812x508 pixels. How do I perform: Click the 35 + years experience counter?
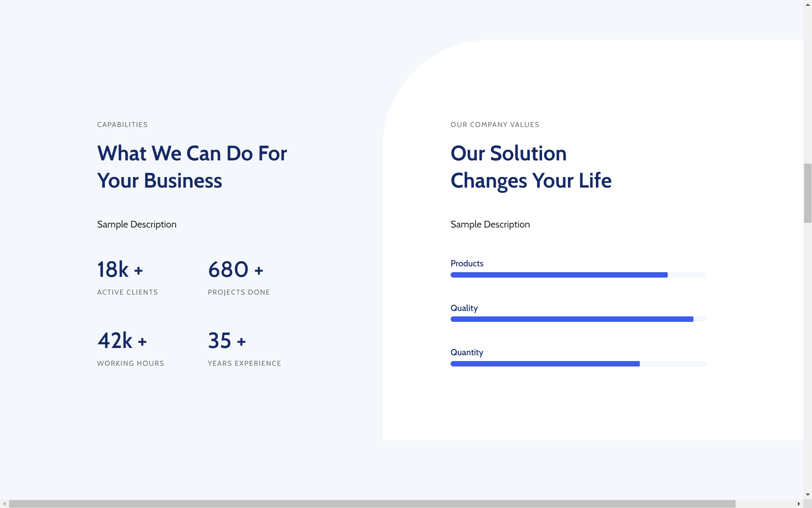pos(227,341)
